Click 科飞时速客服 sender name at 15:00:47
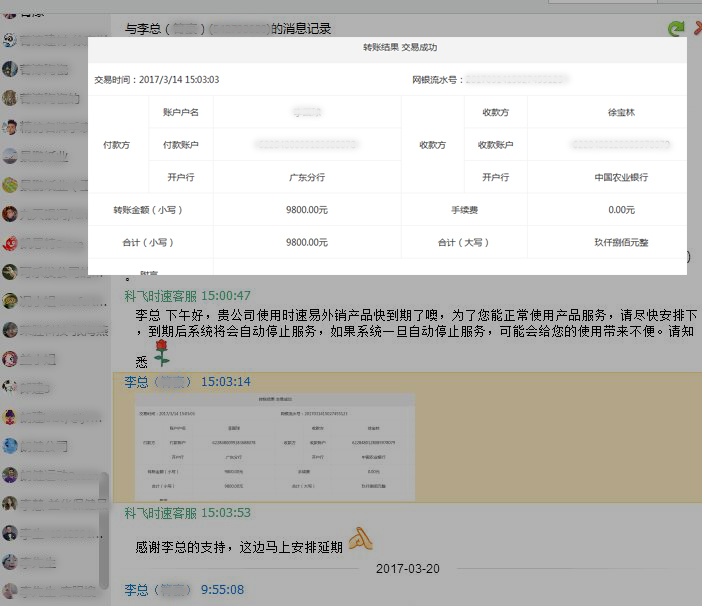This screenshot has width=702, height=606. (x=160, y=296)
